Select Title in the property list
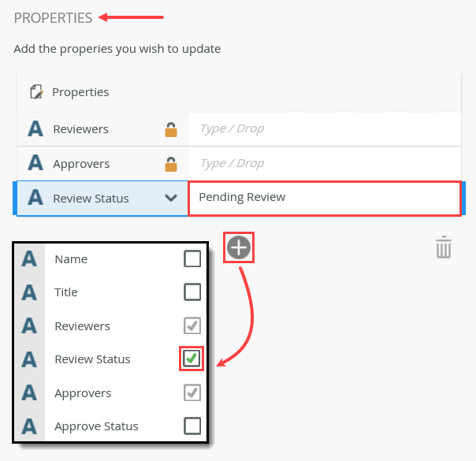 (66, 292)
